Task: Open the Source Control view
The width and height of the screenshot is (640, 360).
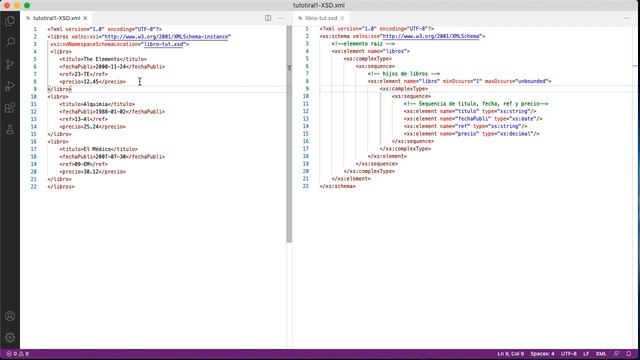Action: 10,64
